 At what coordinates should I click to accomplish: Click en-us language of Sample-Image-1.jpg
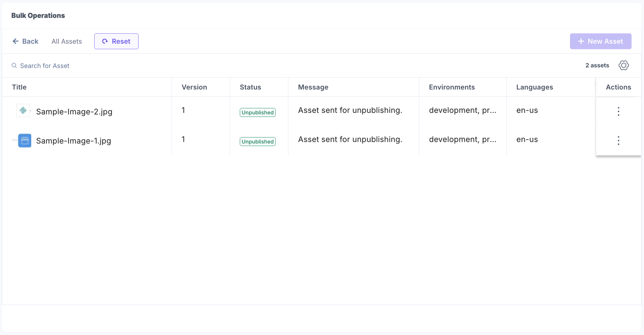tap(527, 139)
